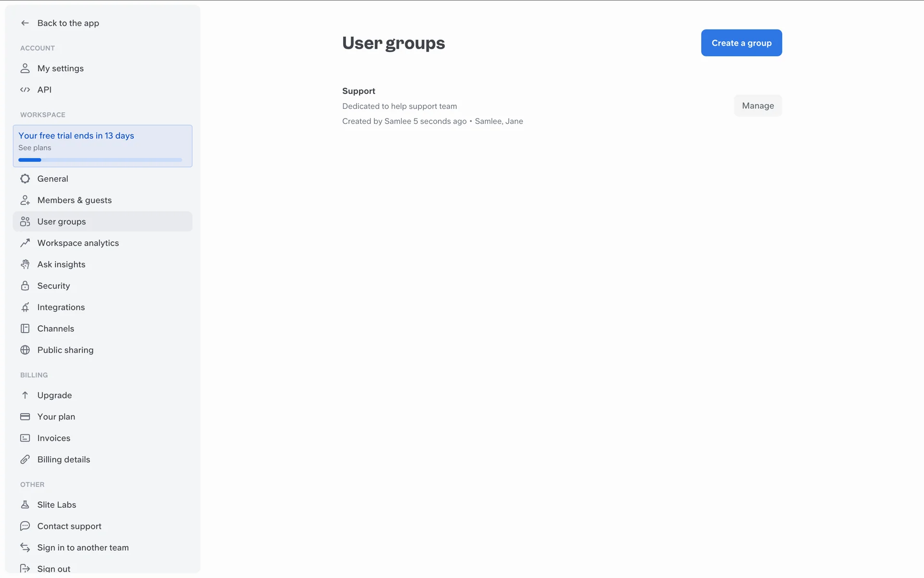Click Manage for Support group

tap(757, 106)
